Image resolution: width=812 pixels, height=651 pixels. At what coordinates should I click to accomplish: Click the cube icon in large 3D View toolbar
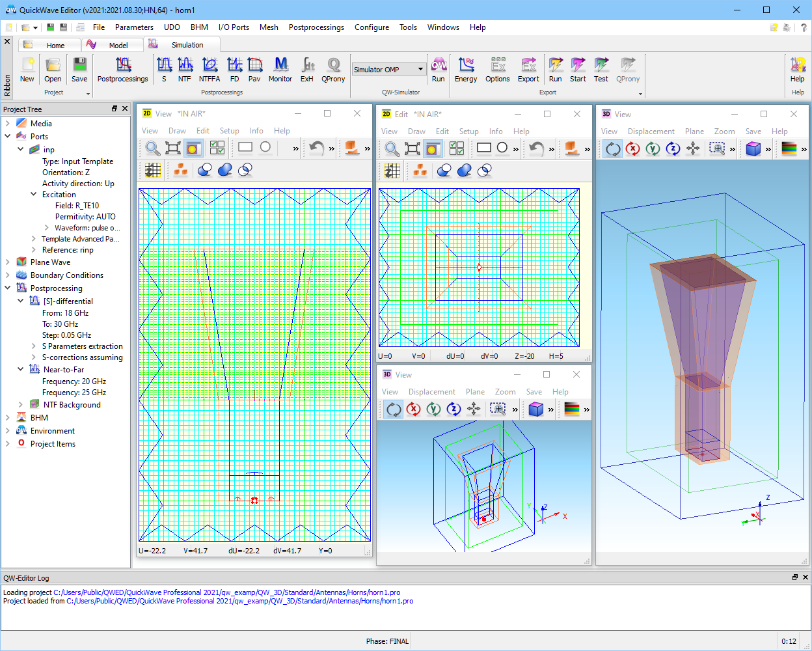coord(753,148)
